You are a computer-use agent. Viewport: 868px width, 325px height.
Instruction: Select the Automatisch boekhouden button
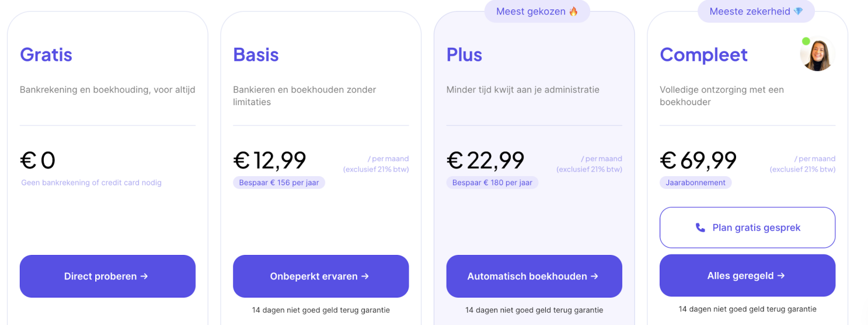534,276
